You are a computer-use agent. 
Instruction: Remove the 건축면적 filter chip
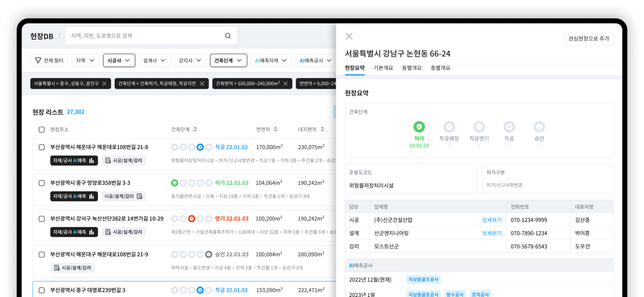[285, 83]
